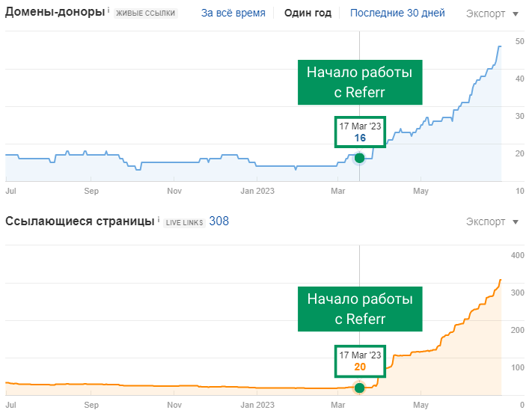Click green marker dot on orange pages chart
Screen dimensions: 532x416
(x=359, y=388)
